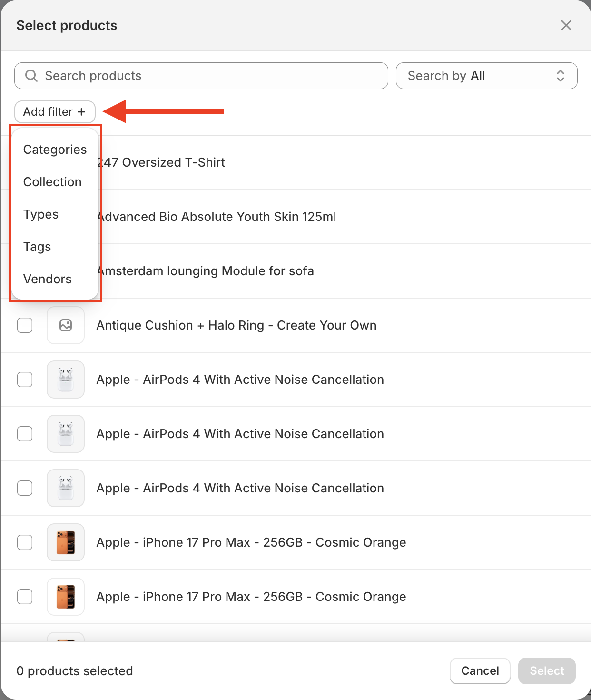Open the Search by All dropdown

click(486, 76)
